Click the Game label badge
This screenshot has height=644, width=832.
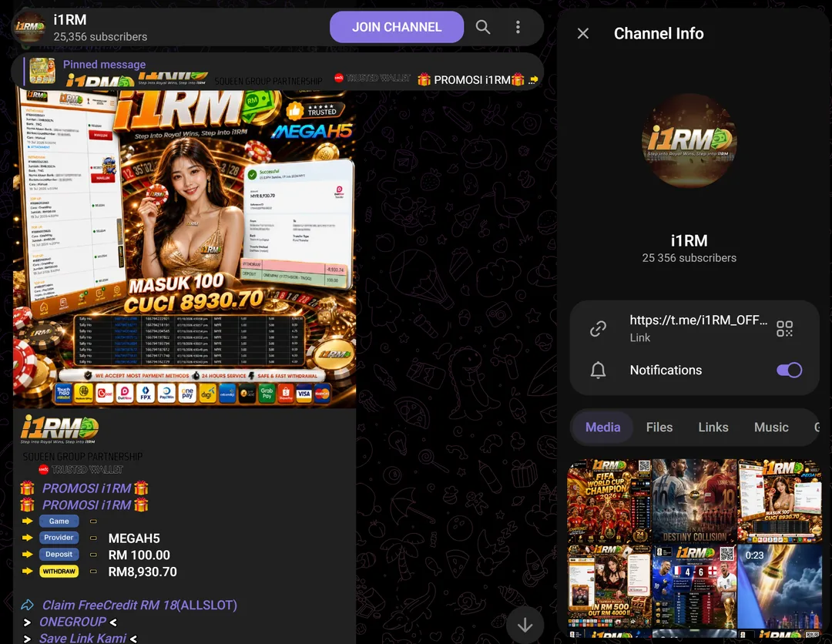59,521
